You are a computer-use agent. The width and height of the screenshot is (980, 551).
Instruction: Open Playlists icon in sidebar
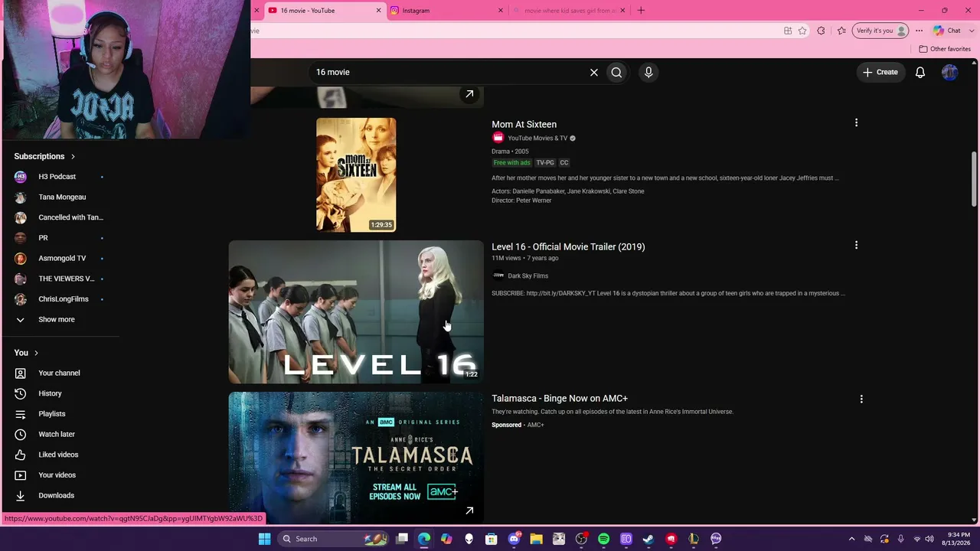(21, 414)
